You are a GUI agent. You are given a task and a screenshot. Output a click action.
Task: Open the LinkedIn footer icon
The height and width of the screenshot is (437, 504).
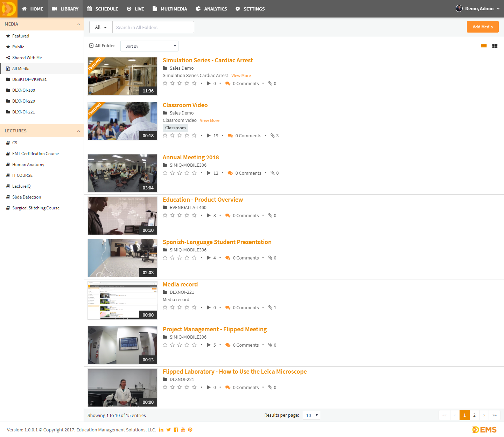(161, 430)
